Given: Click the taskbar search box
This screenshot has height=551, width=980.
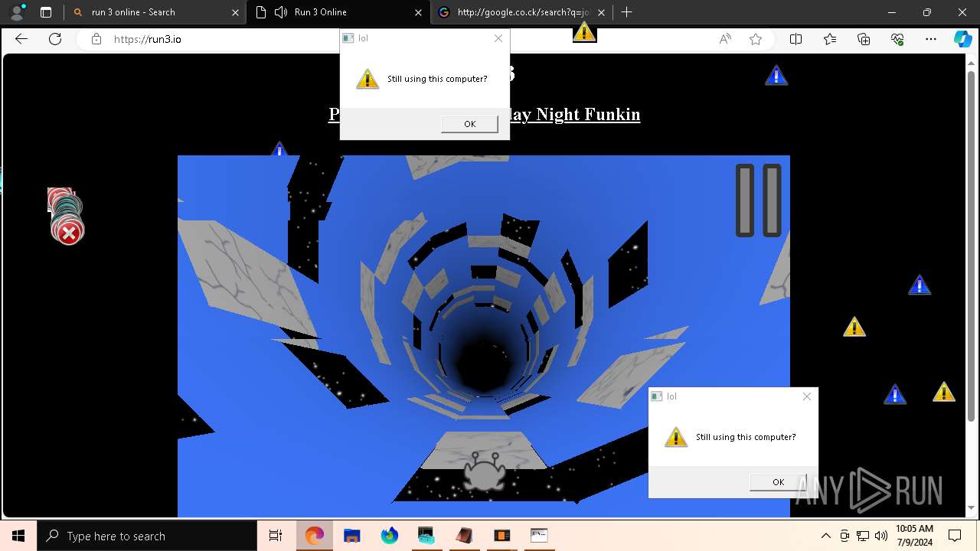Looking at the screenshot, I should pyautogui.click(x=147, y=536).
